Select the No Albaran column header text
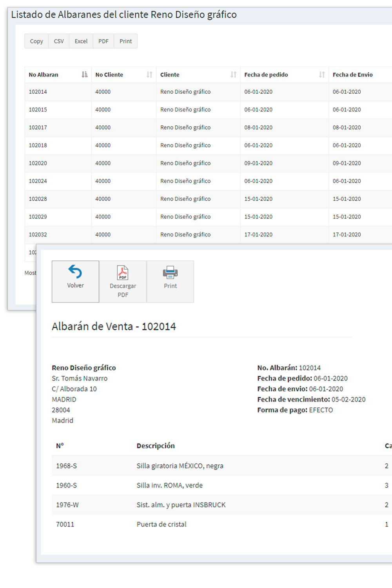 click(44, 74)
